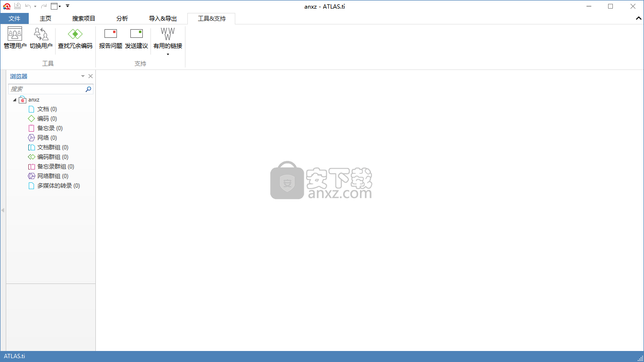Click the save icon in quick access toolbar
The width and height of the screenshot is (644, 362).
pos(17,6)
